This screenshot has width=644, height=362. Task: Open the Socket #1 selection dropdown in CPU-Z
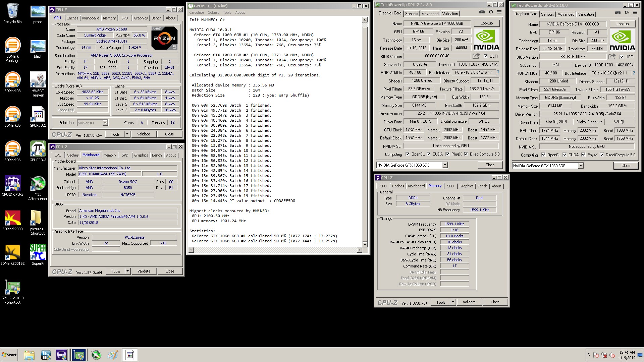[x=105, y=123]
